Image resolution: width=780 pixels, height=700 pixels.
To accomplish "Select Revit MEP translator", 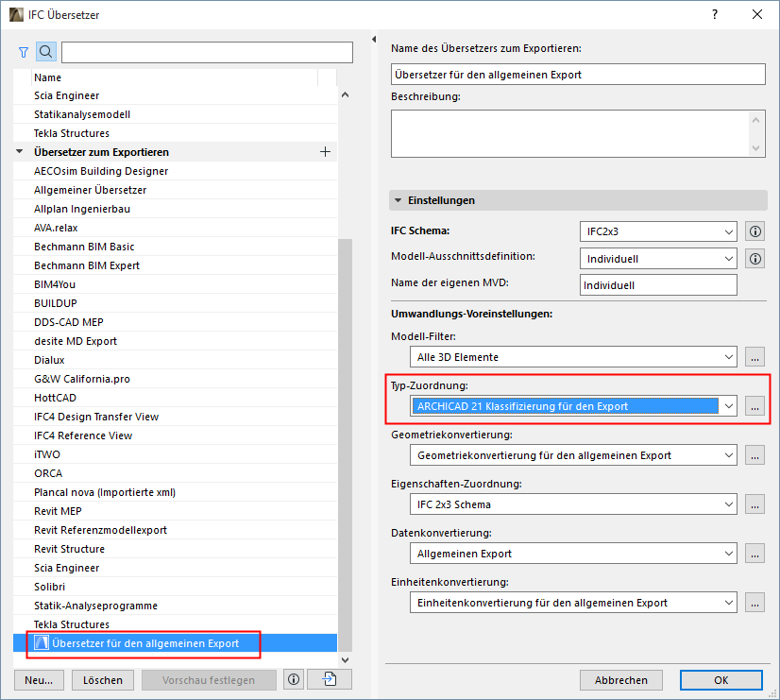I will click(175, 511).
